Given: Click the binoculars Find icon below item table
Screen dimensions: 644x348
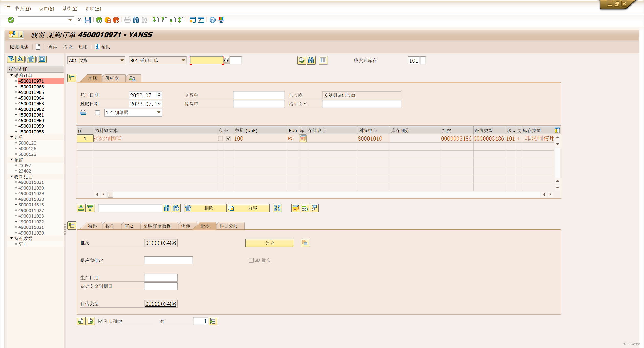Looking at the screenshot, I should click(167, 208).
